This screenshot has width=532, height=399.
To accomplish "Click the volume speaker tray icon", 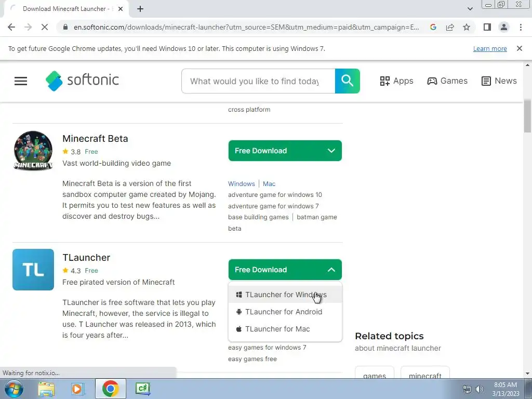I will pos(480,389).
